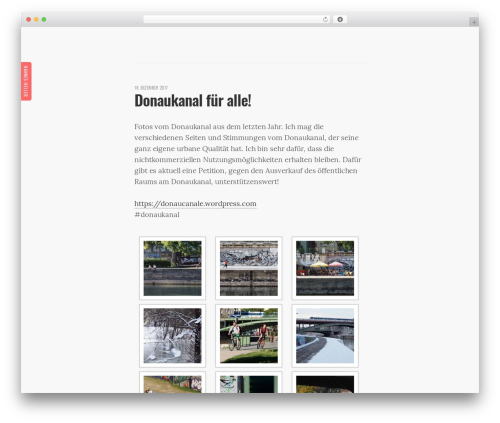500x423 pixels.
Task: Open thumbnail of graffiti wall above canal
Action: point(249,268)
